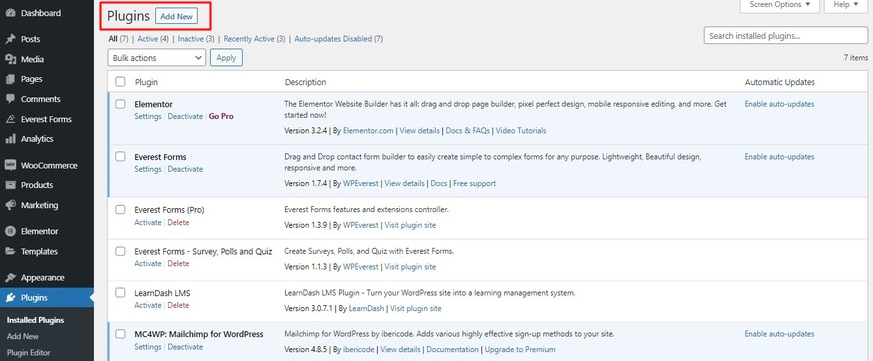Tick the LearnDash LMS checkbox
The height and width of the screenshot is (361, 873).
click(x=120, y=292)
